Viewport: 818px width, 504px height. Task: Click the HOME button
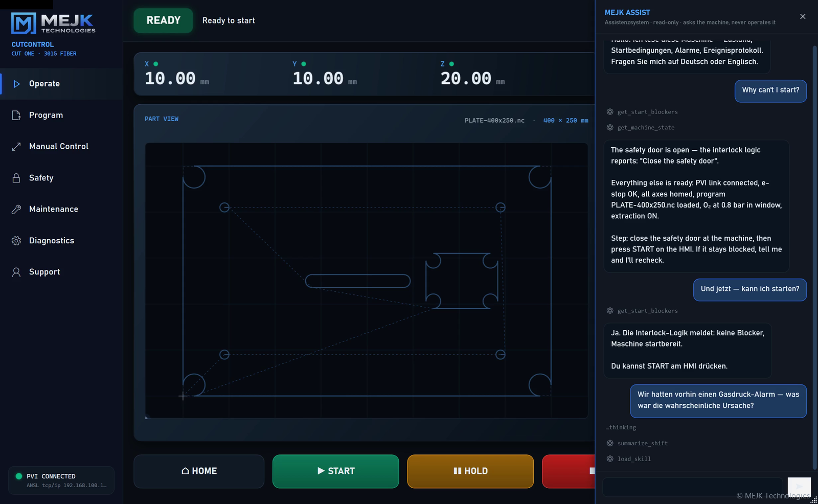pyautogui.click(x=199, y=471)
